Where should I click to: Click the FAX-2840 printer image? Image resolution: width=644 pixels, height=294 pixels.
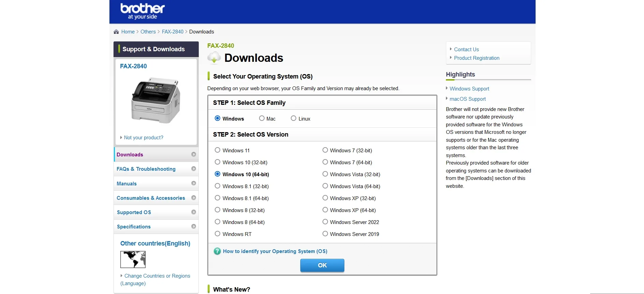(x=156, y=100)
